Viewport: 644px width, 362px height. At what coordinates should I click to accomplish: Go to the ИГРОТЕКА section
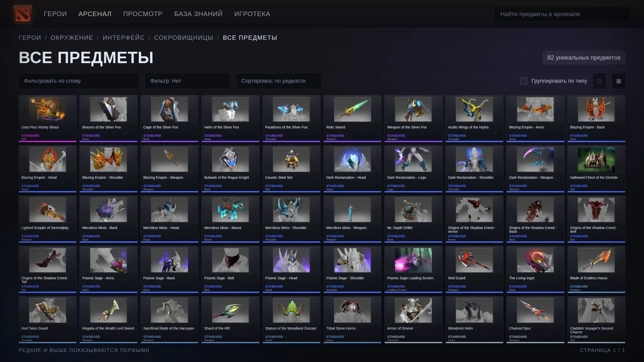tap(252, 14)
